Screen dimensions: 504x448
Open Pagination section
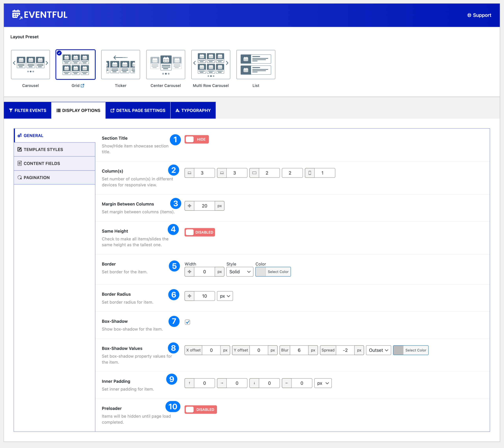point(55,177)
